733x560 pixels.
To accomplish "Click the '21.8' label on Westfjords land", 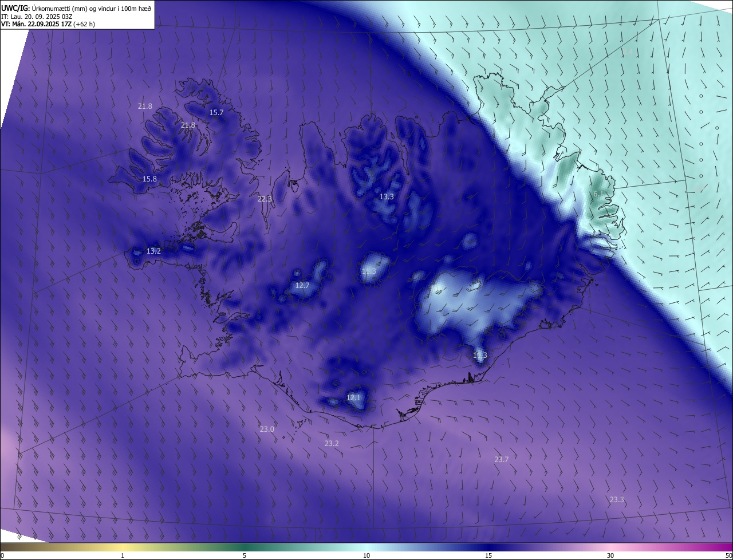I will (x=188, y=125).
